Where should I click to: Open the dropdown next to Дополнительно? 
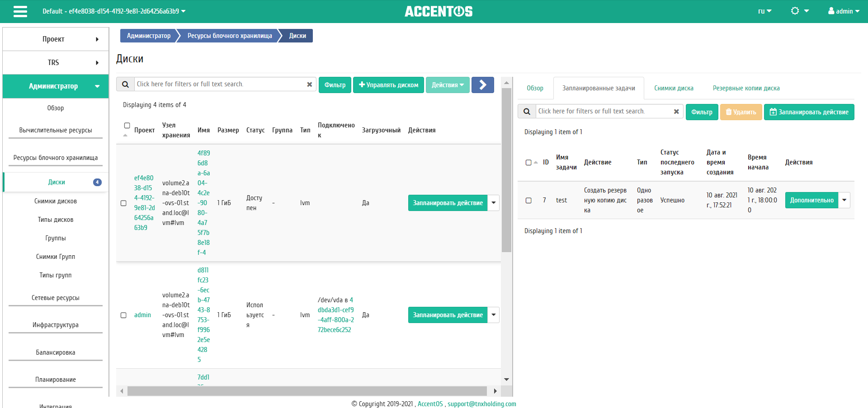[844, 200]
